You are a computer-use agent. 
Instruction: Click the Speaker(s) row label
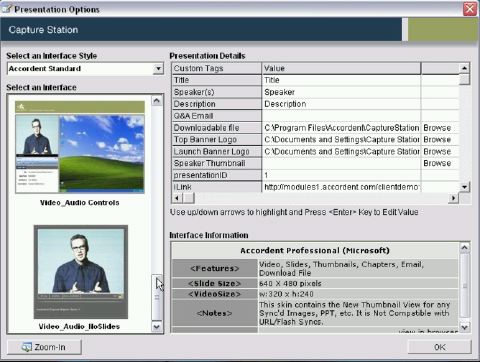[x=217, y=92]
